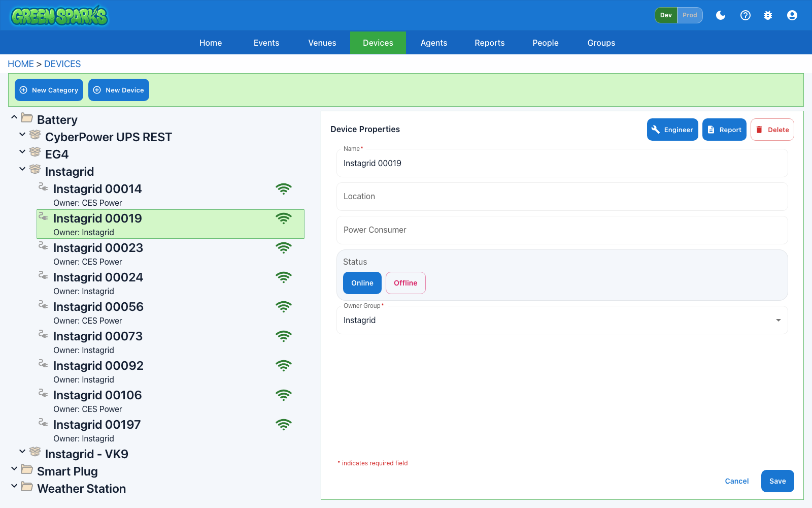The image size is (812, 508).
Task: Click WiFi status icon for Instagrid 00106
Action: pyautogui.click(x=284, y=395)
